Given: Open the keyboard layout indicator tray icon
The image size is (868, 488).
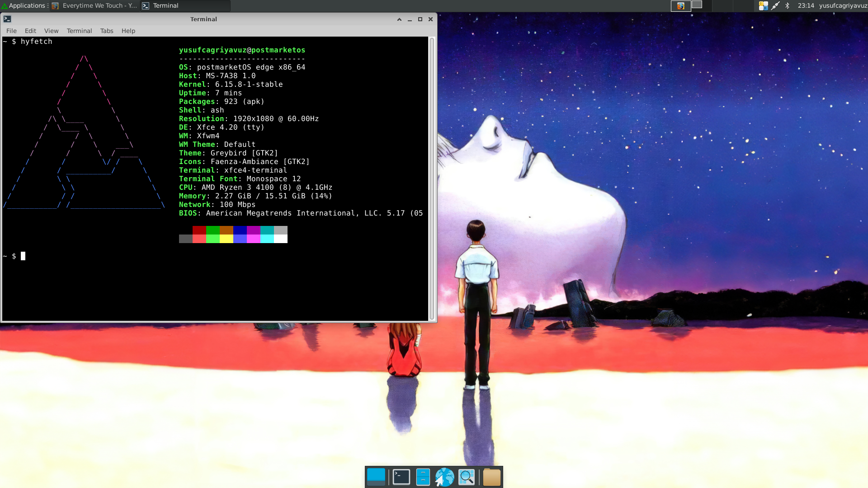Looking at the screenshot, I should coord(763,5).
